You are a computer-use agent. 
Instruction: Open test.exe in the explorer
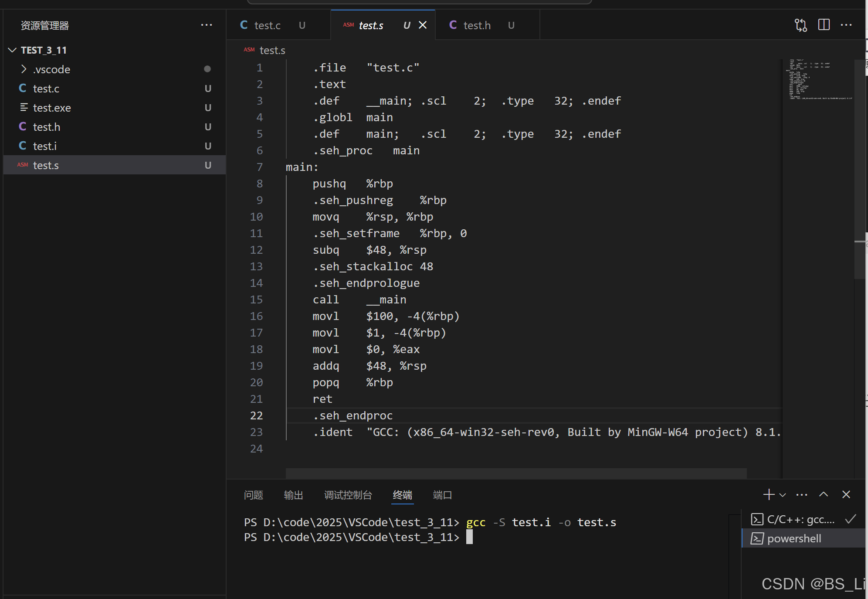(x=51, y=108)
